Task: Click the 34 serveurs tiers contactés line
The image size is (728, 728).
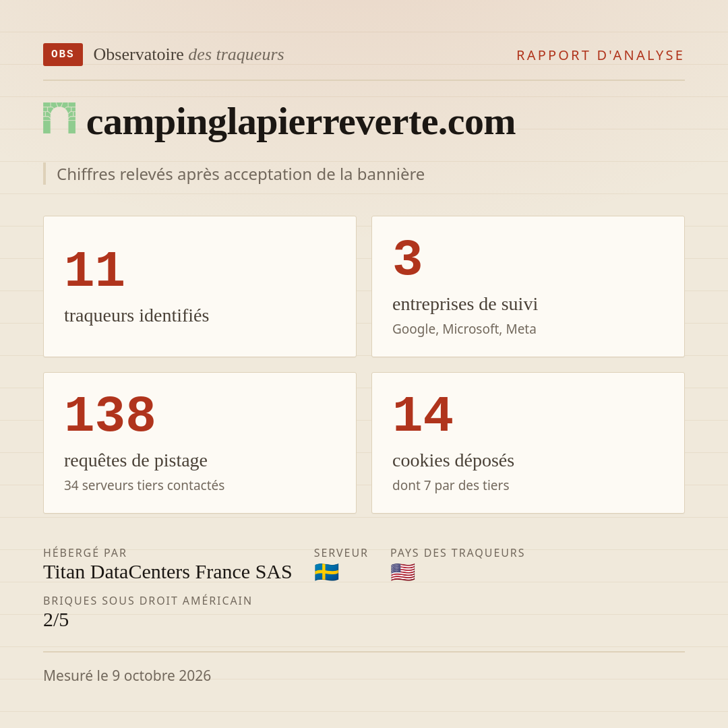Action: tap(144, 485)
